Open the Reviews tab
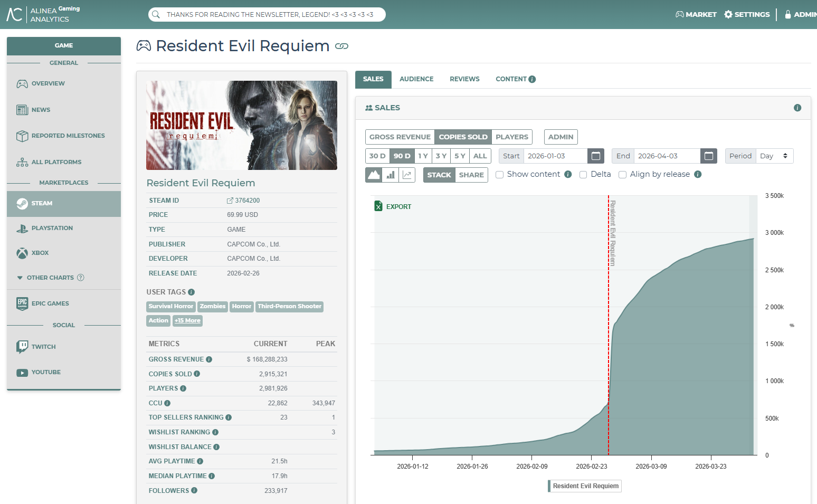The height and width of the screenshot is (504, 817). pyautogui.click(x=464, y=79)
